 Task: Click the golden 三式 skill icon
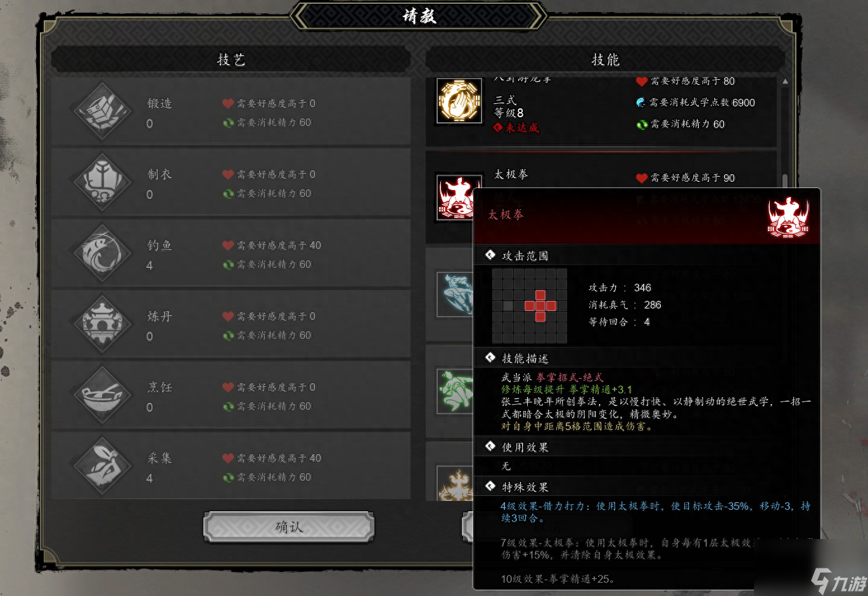(x=459, y=101)
